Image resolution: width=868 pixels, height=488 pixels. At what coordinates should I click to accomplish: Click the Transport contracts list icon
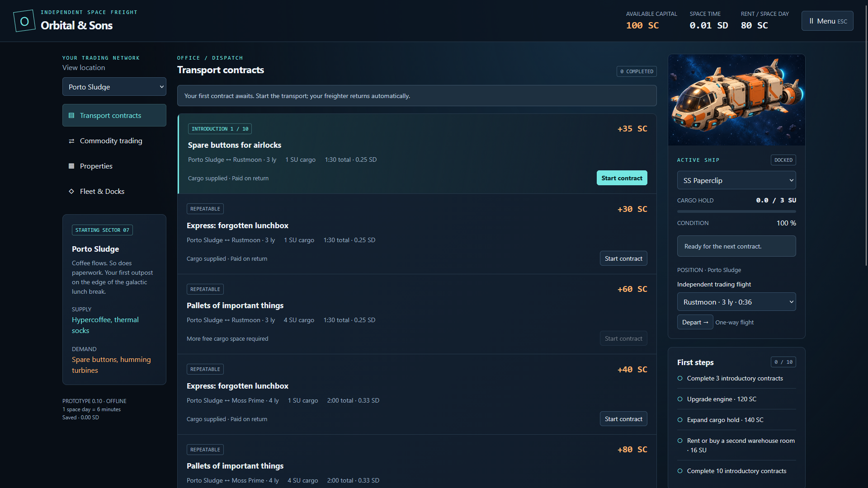(x=71, y=116)
